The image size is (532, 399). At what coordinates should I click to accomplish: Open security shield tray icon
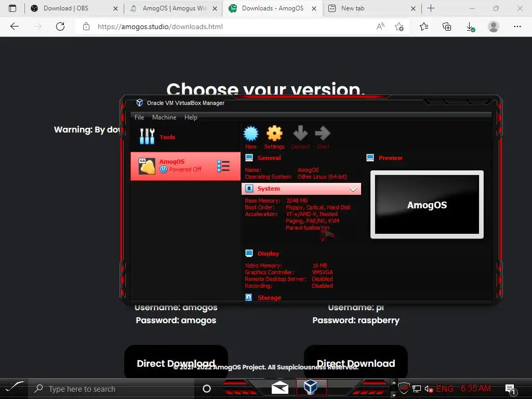tap(404, 388)
